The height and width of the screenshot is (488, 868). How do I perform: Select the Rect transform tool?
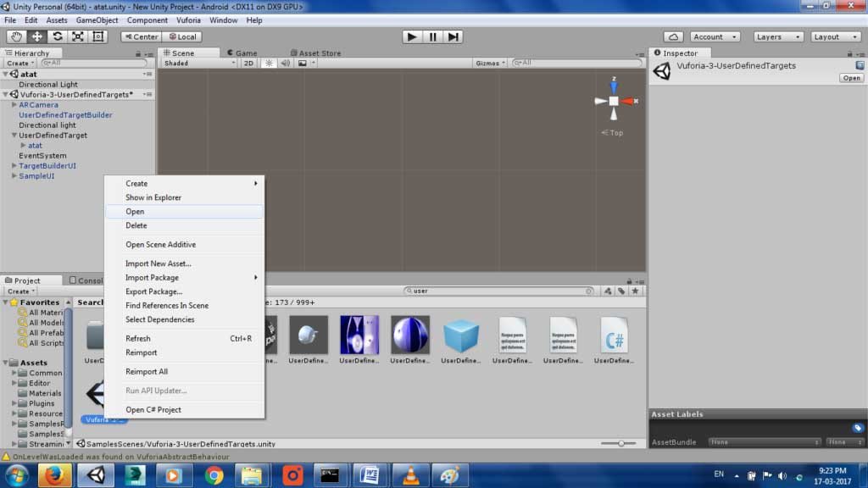click(x=98, y=36)
